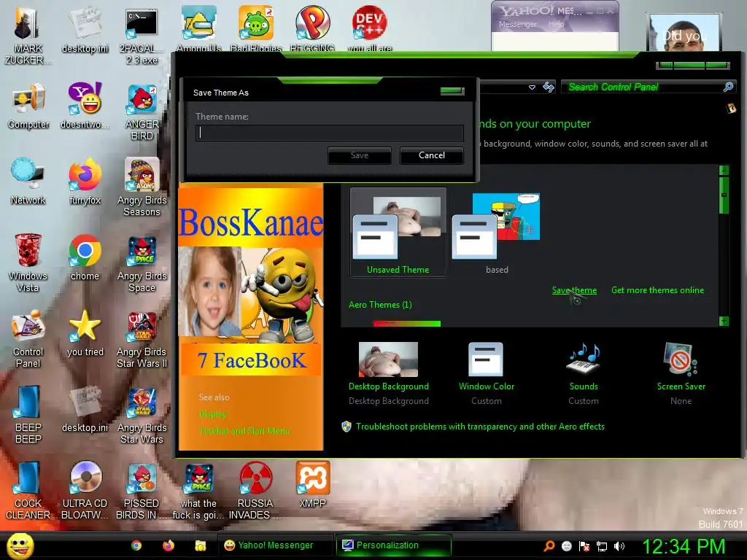Open the Among Us desktop shortcut
The height and width of the screenshot is (560, 747).
pos(198,28)
